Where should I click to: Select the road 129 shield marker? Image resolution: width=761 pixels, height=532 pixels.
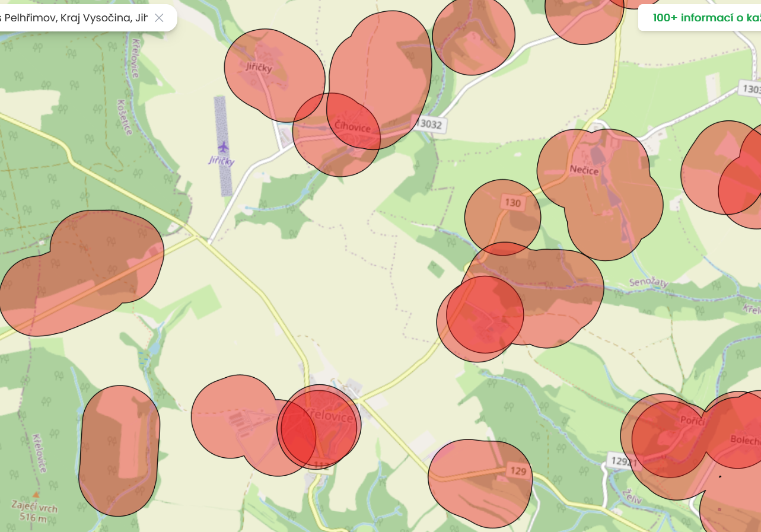518,471
